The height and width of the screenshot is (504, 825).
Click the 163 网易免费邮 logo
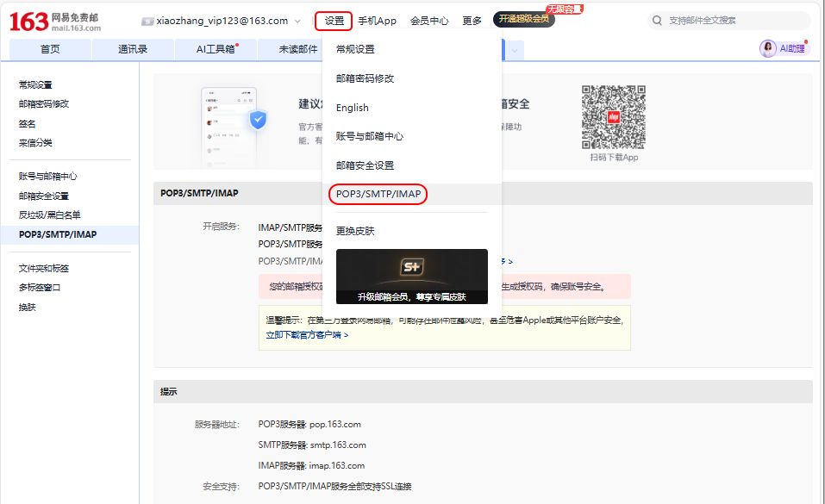pyautogui.click(x=55, y=21)
